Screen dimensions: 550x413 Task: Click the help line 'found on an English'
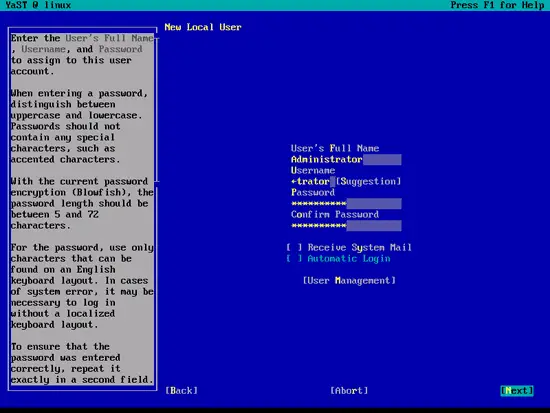(x=63, y=269)
